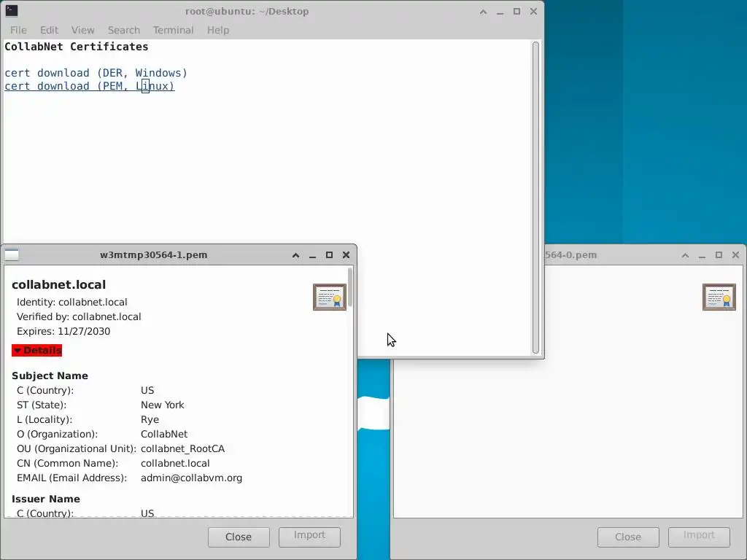Click Close button in 564-0.pem window

628,537
